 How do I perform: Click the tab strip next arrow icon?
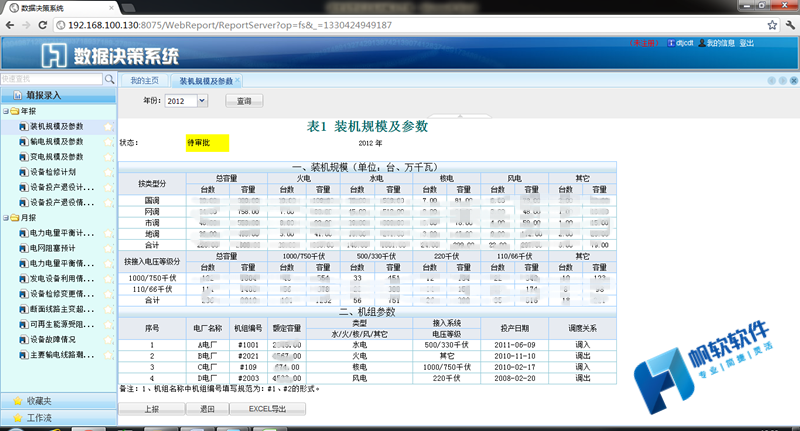coord(783,81)
